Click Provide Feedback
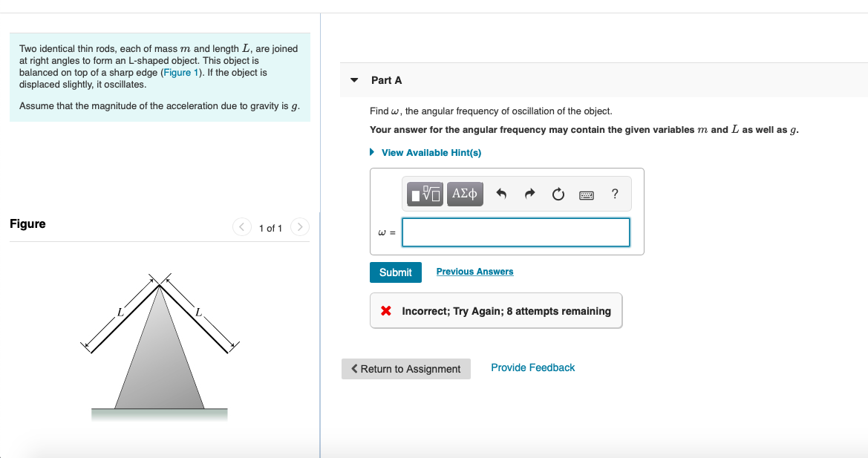This screenshot has width=868, height=458. coord(532,367)
